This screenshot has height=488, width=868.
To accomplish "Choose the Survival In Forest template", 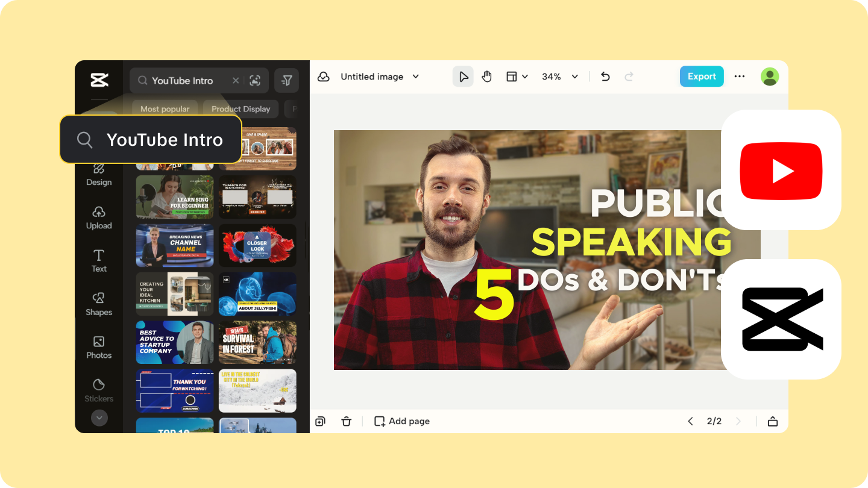I will pyautogui.click(x=257, y=342).
